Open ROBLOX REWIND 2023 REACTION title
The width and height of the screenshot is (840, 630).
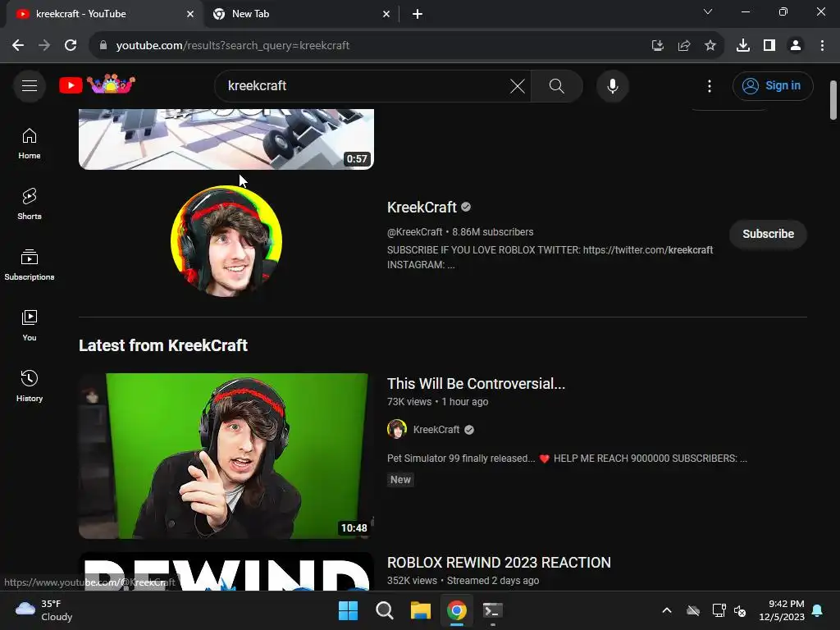pyautogui.click(x=499, y=563)
